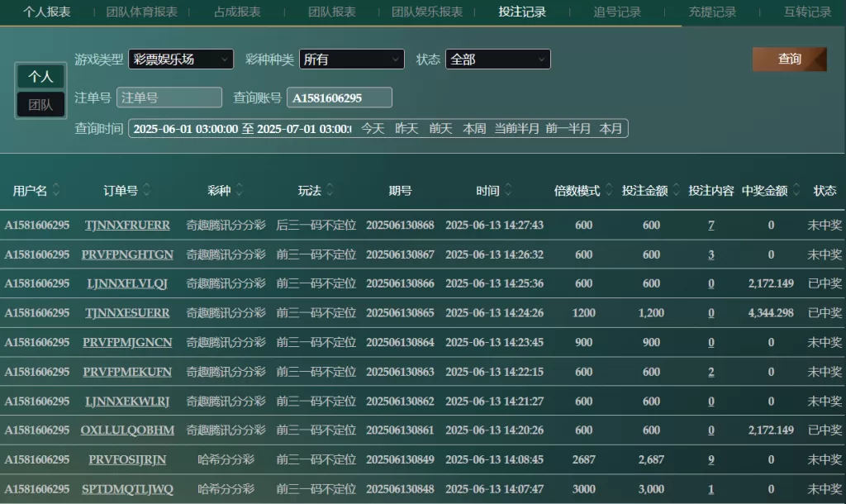
Task: Switch to 占成报表 tab
Action: (237, 12)
